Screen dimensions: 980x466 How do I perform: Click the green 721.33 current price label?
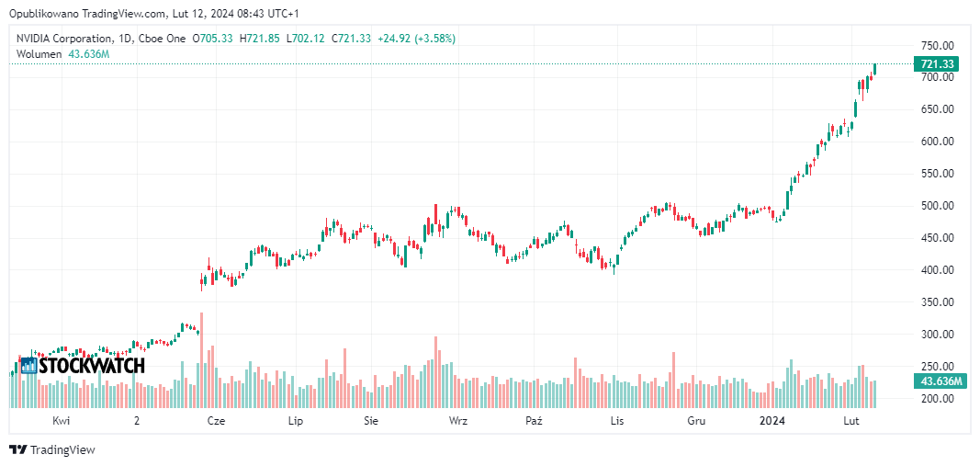click(x=936, y=63)
